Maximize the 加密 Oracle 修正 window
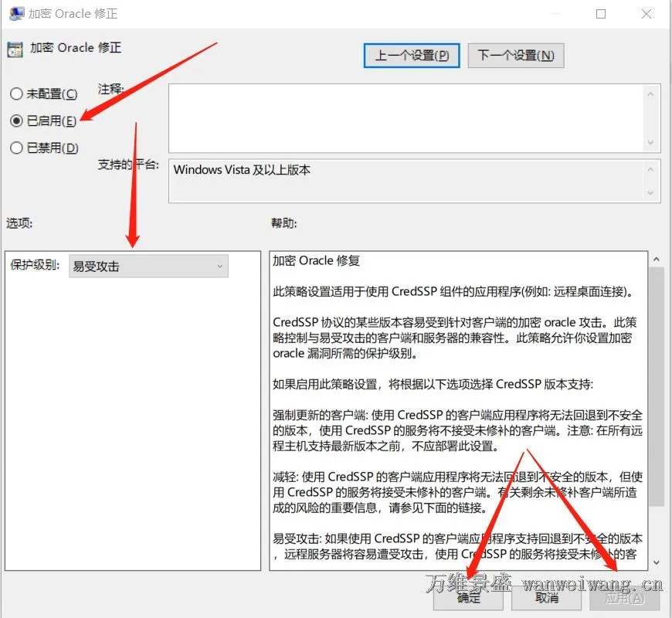The image size is (672, 618). (601, 14)
